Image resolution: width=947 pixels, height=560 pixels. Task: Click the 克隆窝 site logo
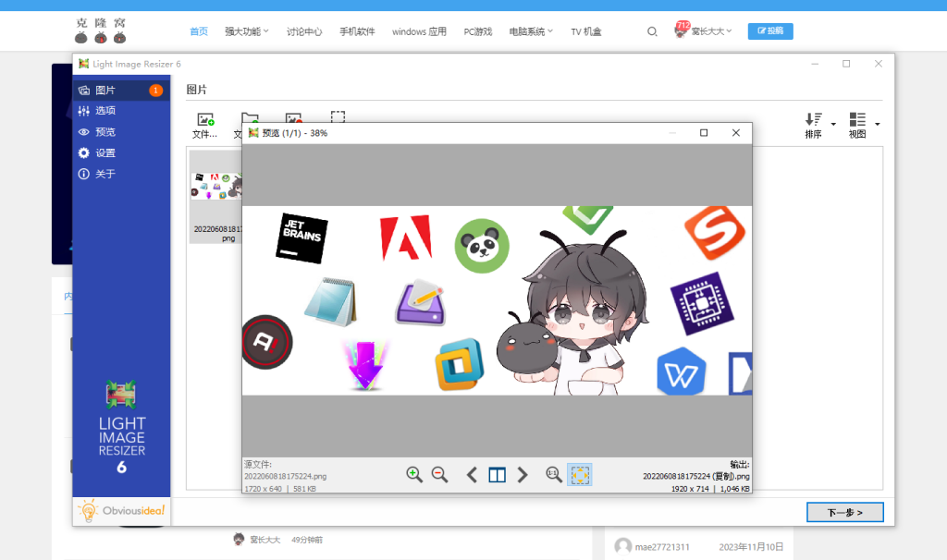[x=101, y=30]
